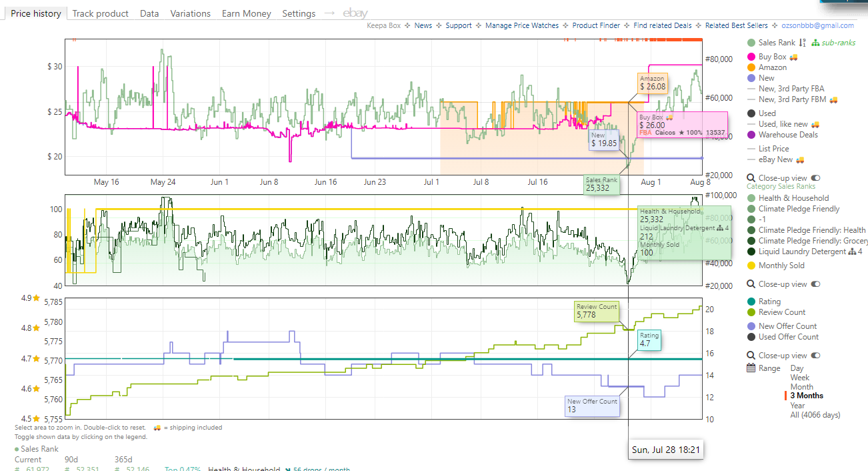
Task: Toggle Close-up view switch below Monthly Sold
Action: (816, 284)
